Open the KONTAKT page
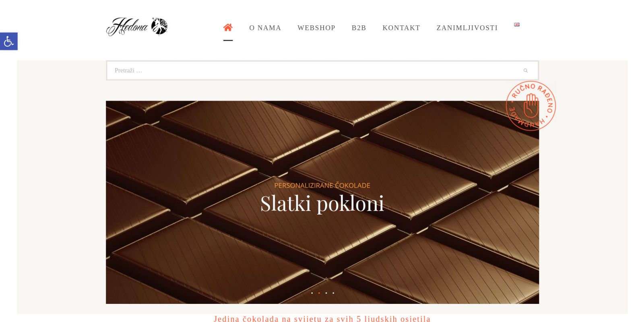This screenshot has width=644, height=322. [401, 28]
